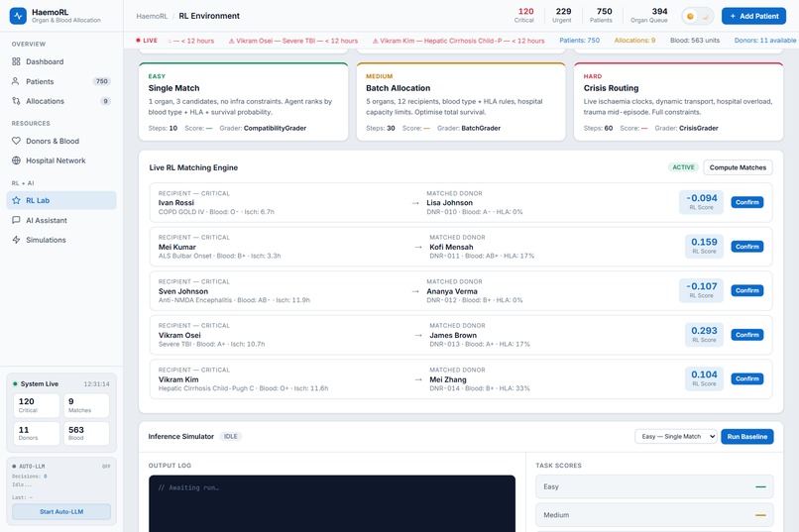Click matched donor Lisa Johnson
This screenshot has height=532, width=799.
point(449,203)
